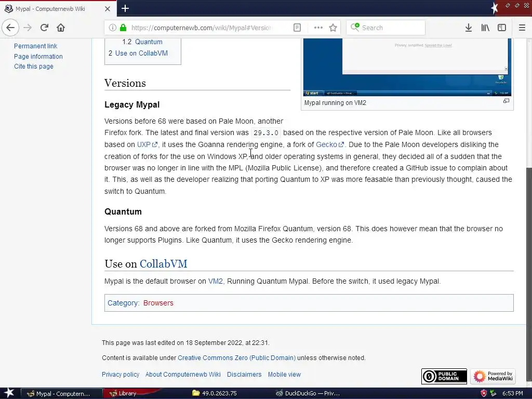Open the Permanent link sidebar link
The width and height of the screenshot is (532, 399).
[36, 46]
